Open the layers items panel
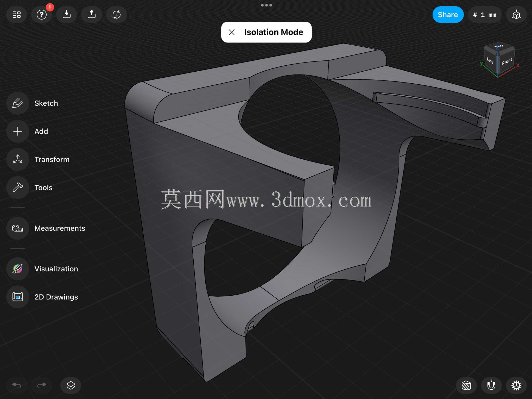Screen dimensions: 532x399 tap(71, 385)
